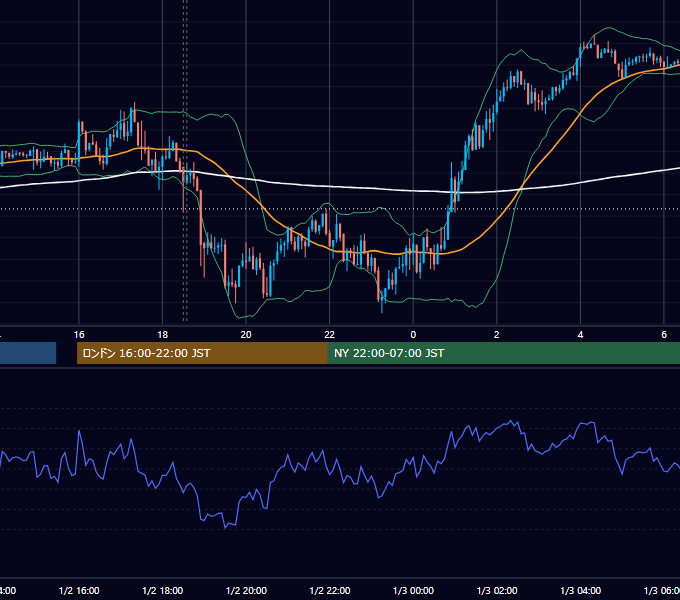
Task: Click the NY 22:00-07:00 JST session bar
Action: click(x=504, y=353)
